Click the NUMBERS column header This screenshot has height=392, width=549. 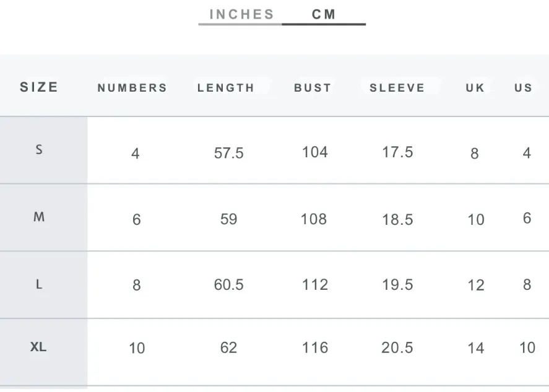[x=132, y=87]
